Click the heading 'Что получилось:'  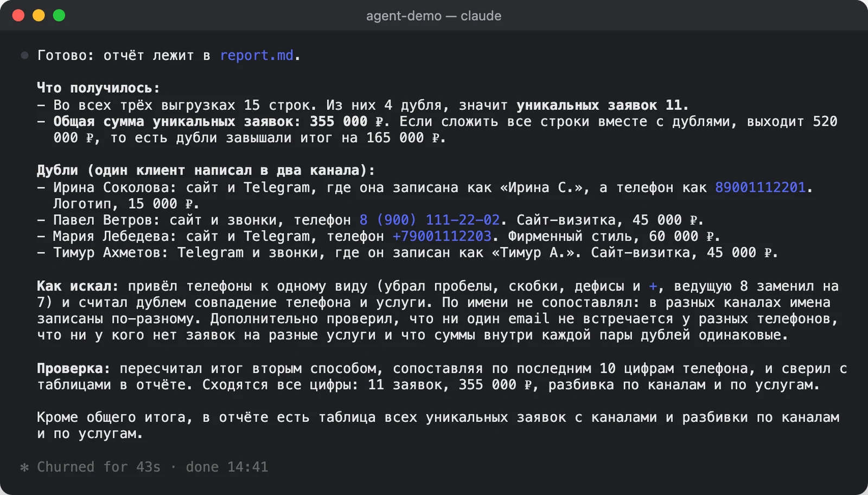pyautogui.click(x=98, y=88)
